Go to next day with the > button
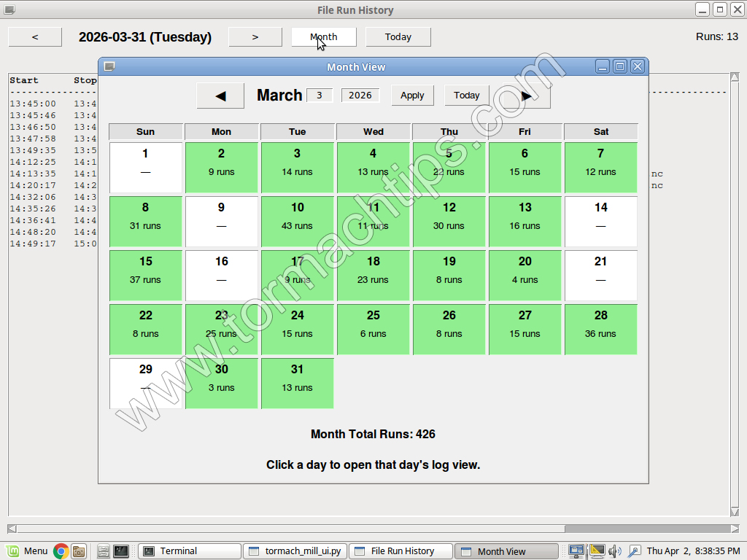This screenshot has width=747, height=560. pos(255,37)
